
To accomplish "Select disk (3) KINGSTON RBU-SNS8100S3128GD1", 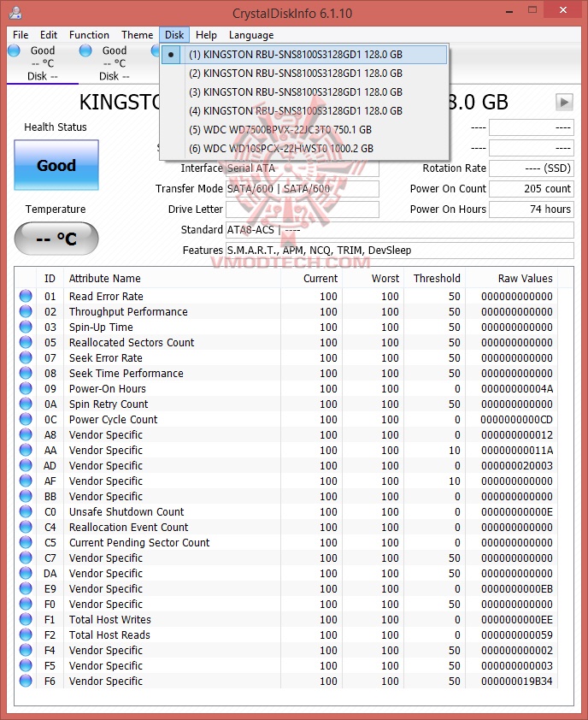I will [304, 91].
